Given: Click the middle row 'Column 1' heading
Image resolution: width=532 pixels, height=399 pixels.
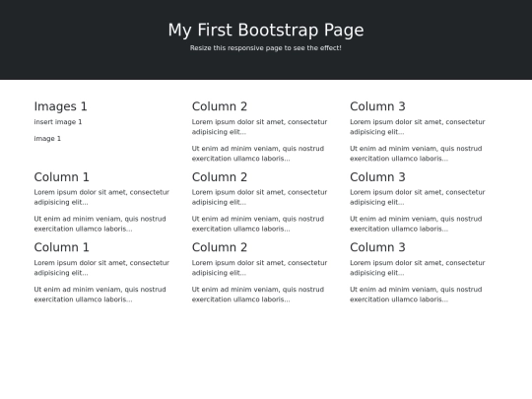Looking at the screenshot, I should [x=61, y=176].
